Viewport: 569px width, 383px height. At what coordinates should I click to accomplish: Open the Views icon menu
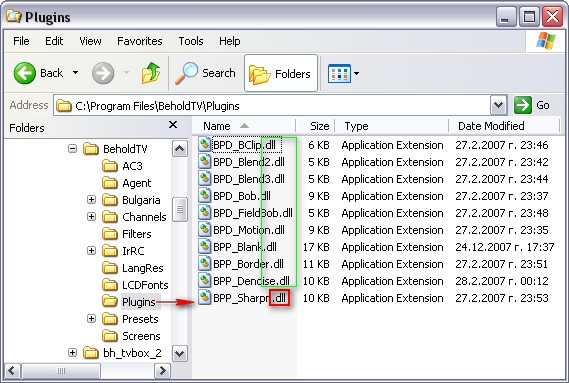[x=339, y=74]
